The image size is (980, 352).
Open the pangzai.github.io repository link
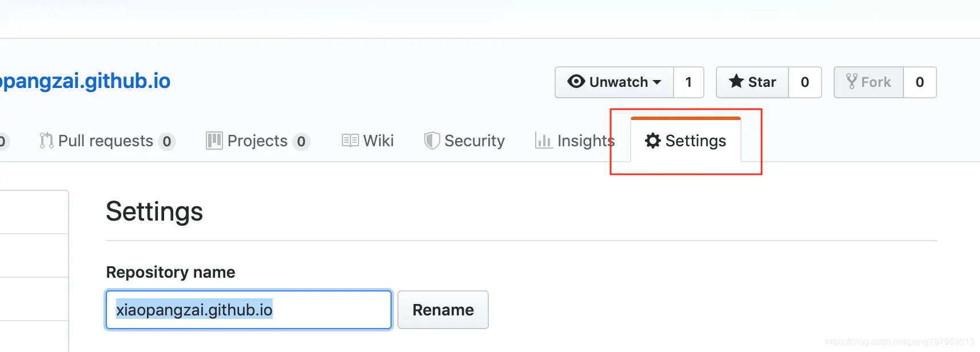tap(86, 81)
